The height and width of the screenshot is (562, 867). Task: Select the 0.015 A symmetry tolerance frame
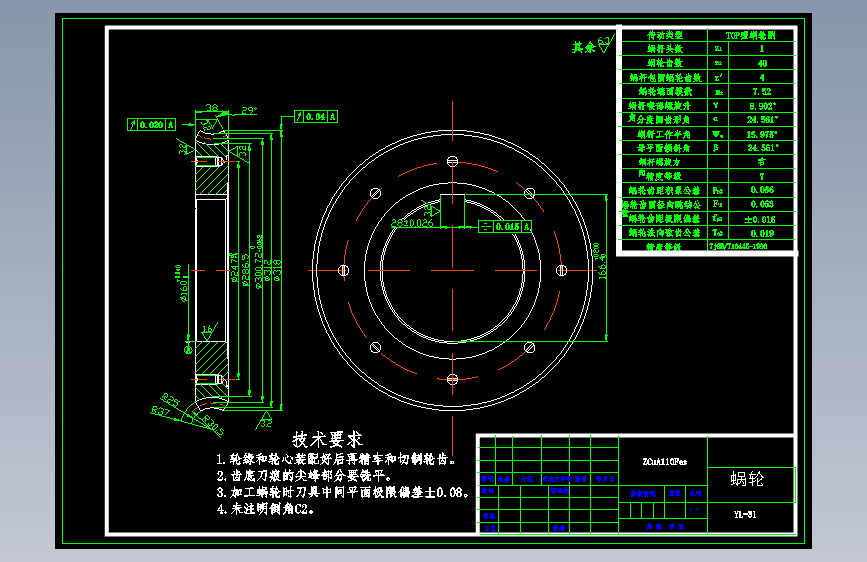(x=505, y=226)
